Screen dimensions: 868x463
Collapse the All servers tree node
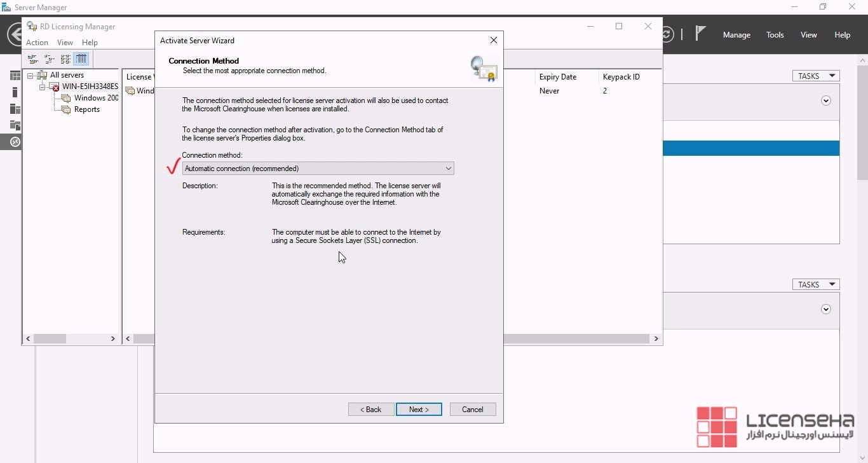30,76
